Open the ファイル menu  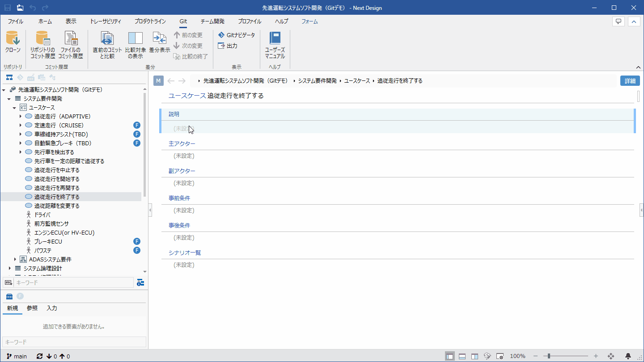[16, 21]
